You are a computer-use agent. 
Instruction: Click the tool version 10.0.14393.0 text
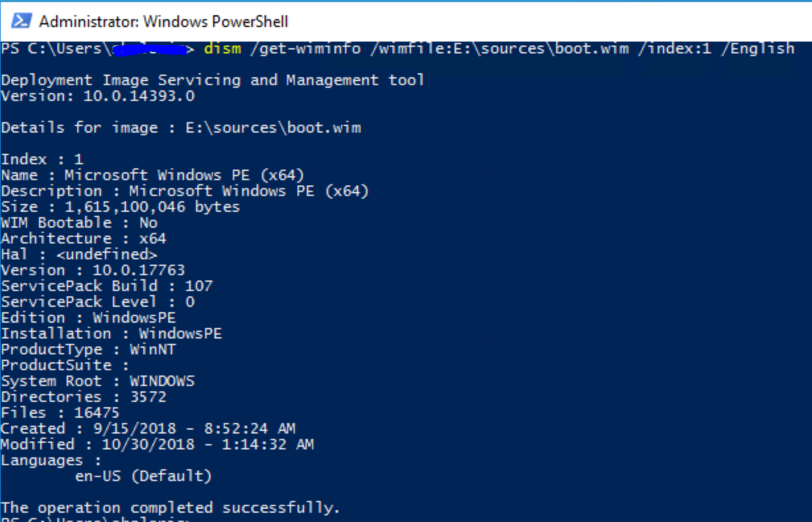[139, 96]
